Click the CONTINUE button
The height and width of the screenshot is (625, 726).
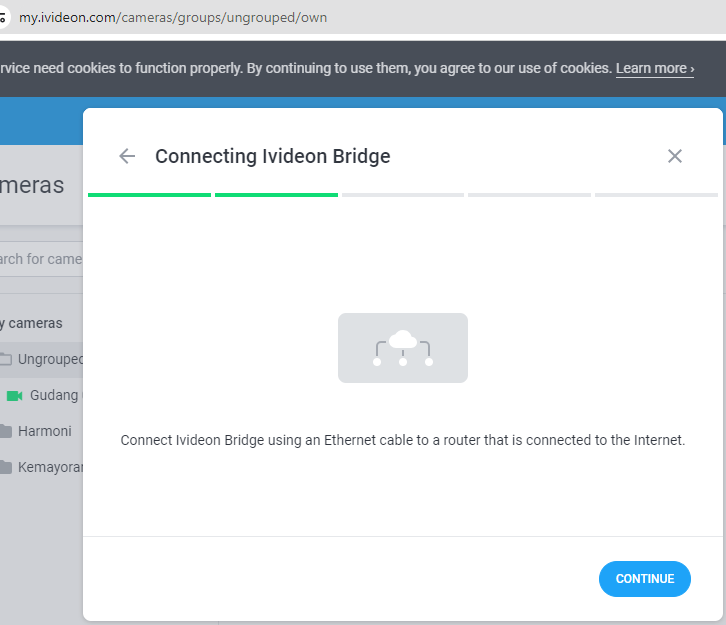point(645,579)
